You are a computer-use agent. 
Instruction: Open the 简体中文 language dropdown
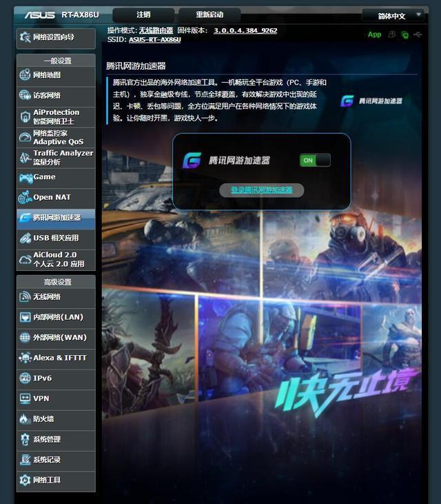pos(393,15)
